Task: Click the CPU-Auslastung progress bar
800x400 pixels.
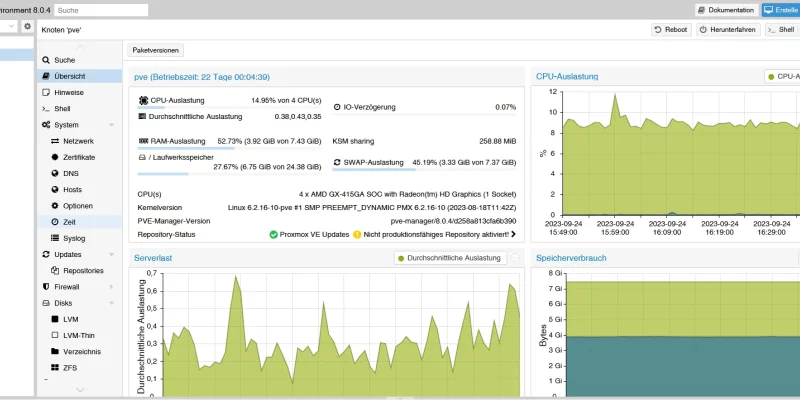Action: 230,108
